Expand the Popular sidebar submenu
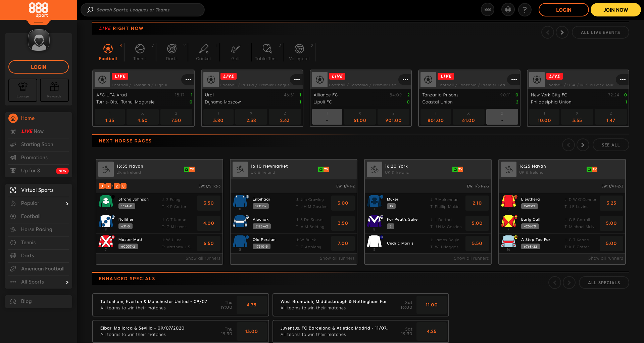 [x=67, y=204]
